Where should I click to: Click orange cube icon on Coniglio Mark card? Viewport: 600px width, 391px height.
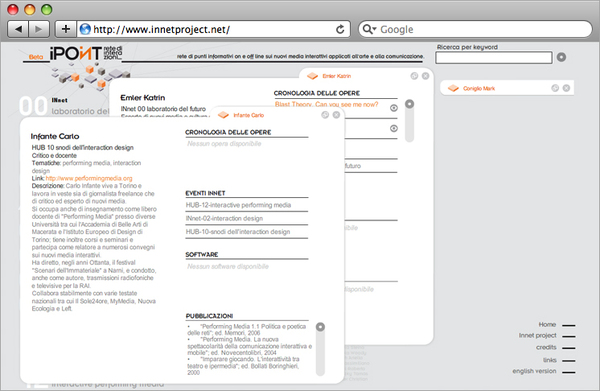tap(453, 88)
